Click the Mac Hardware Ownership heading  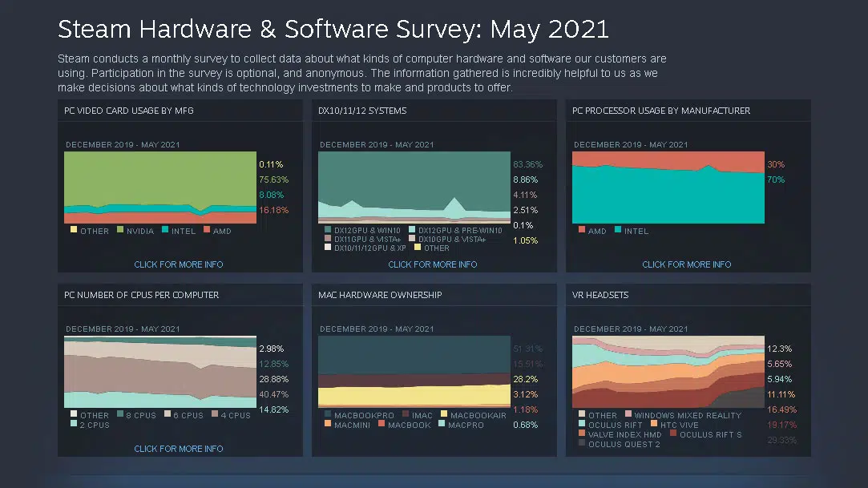coord(380,295)
